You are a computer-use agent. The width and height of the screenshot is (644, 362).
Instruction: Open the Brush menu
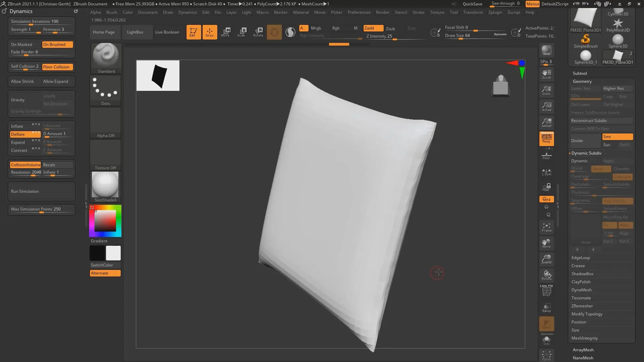(112, 12)
